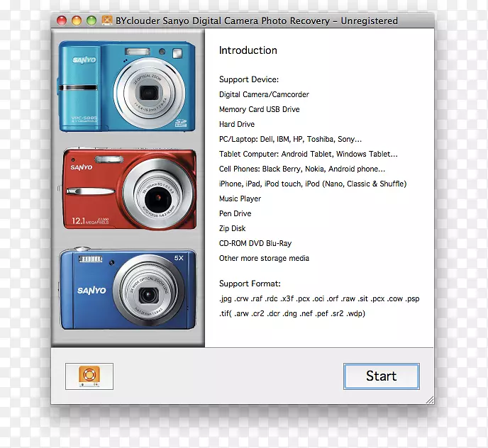Close the window with red button
Screen dimensions: 488x448
pos(62,21)
